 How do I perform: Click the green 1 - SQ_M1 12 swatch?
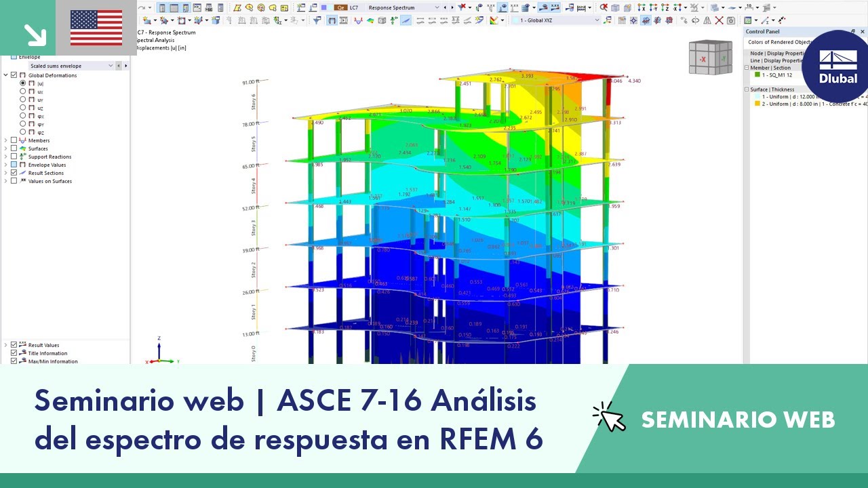[x=757, y=75]
